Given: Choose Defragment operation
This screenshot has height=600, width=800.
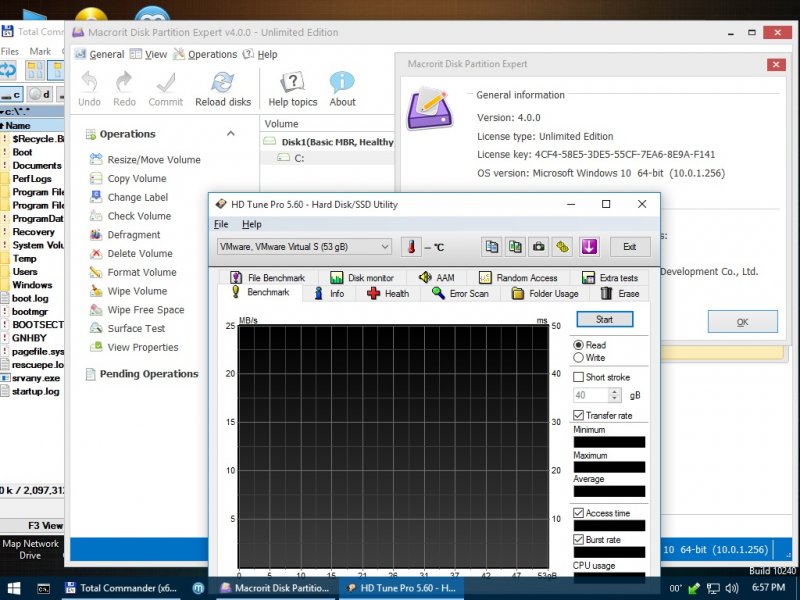Looking at the screenshot, I should (x=125, y=235).
